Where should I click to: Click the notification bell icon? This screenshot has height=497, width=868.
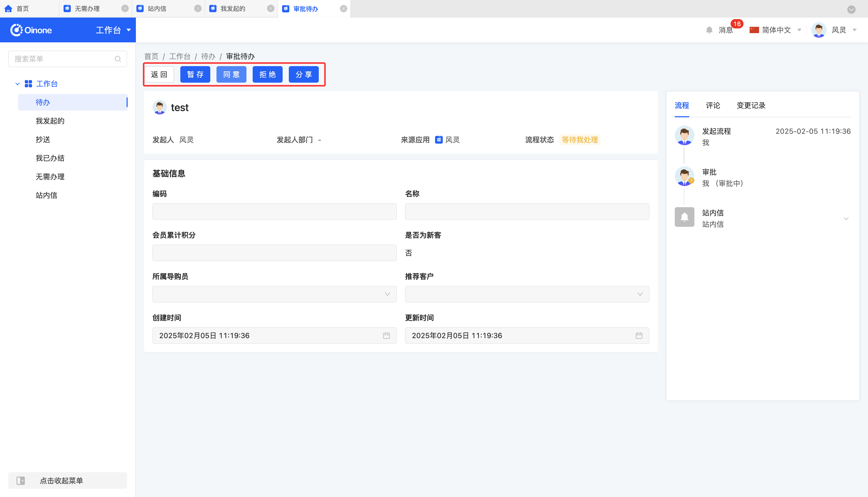click(x=709, y=30)
